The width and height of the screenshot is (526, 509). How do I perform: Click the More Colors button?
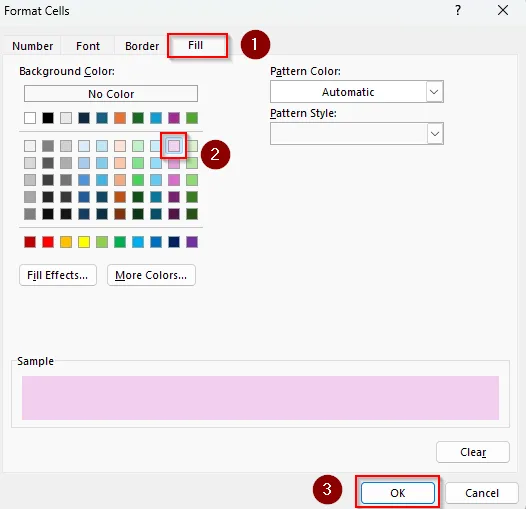(x=151, y=275)
